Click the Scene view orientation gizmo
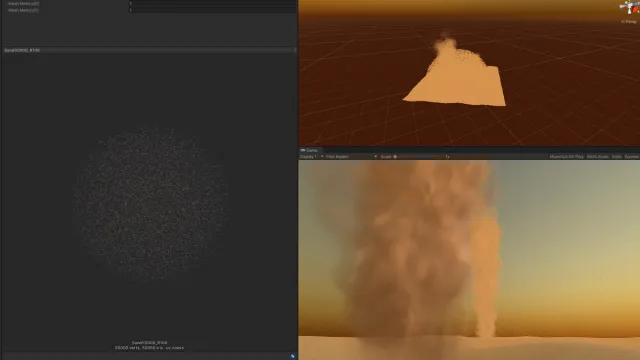The height and width of the screenshot is (360, 640). [629, 7]
